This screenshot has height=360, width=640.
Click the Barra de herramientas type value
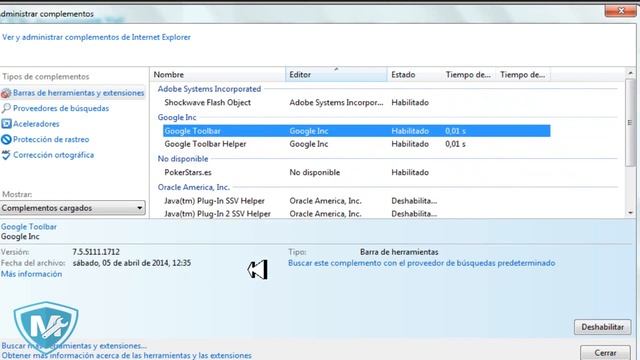[x=399, y=252]
